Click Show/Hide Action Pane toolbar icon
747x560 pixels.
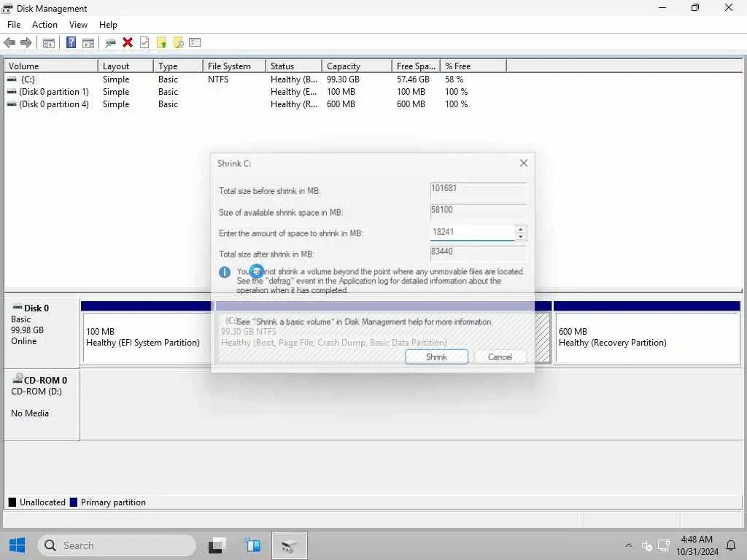(x=88, y=43)
